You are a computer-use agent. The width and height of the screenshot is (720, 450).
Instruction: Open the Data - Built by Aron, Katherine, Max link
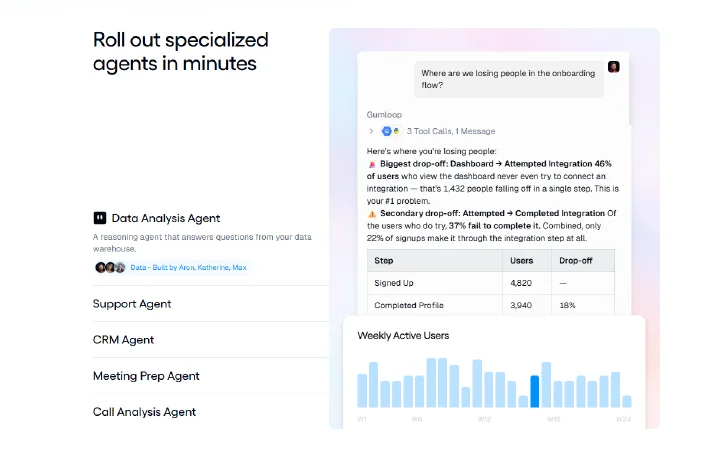click(188, 267)
